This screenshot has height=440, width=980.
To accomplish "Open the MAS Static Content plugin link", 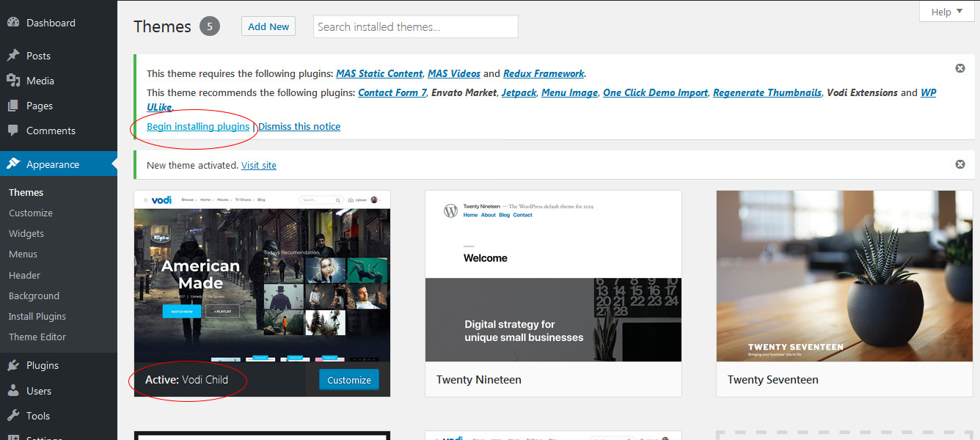I will (379, 73).
